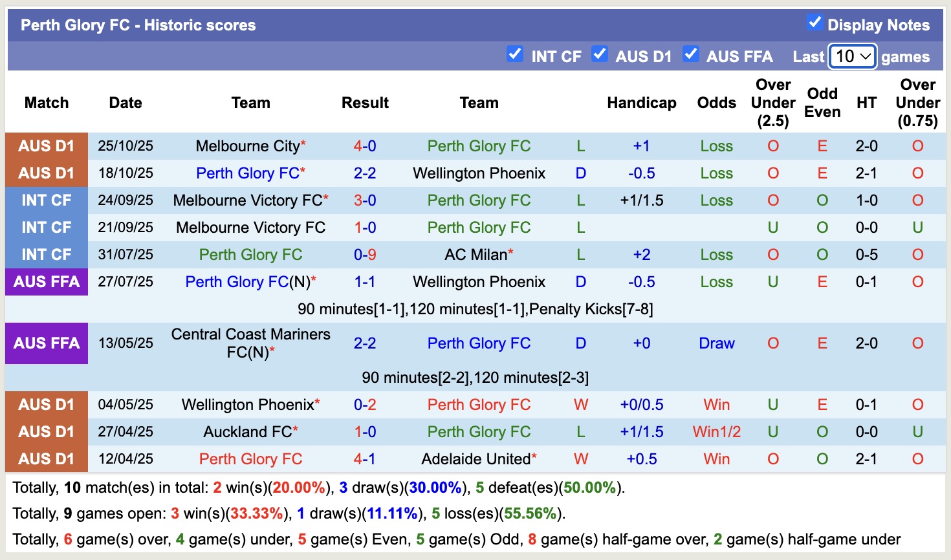Viewport: 951px width, 560px height.
Task: Disable the AUS D1 filter
Action: pyautogui.click(x=600, y=55)
